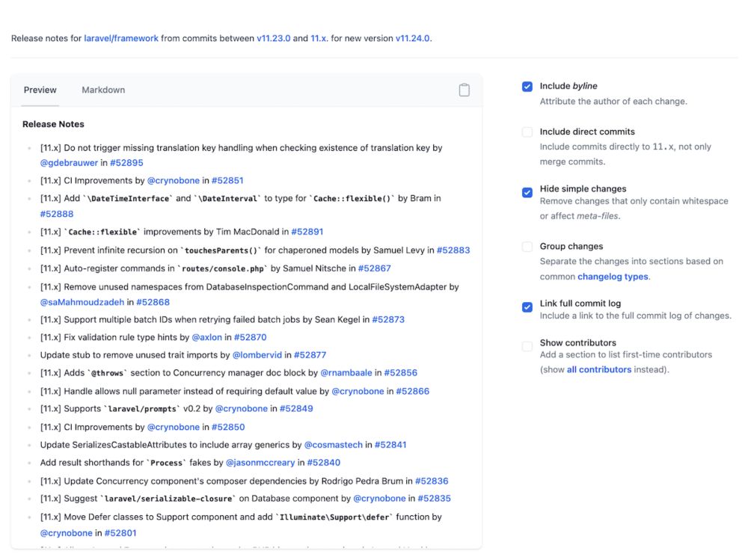Switch to the Preview tab
This screenshot has height=560, width=748.
tap(40, 90)
